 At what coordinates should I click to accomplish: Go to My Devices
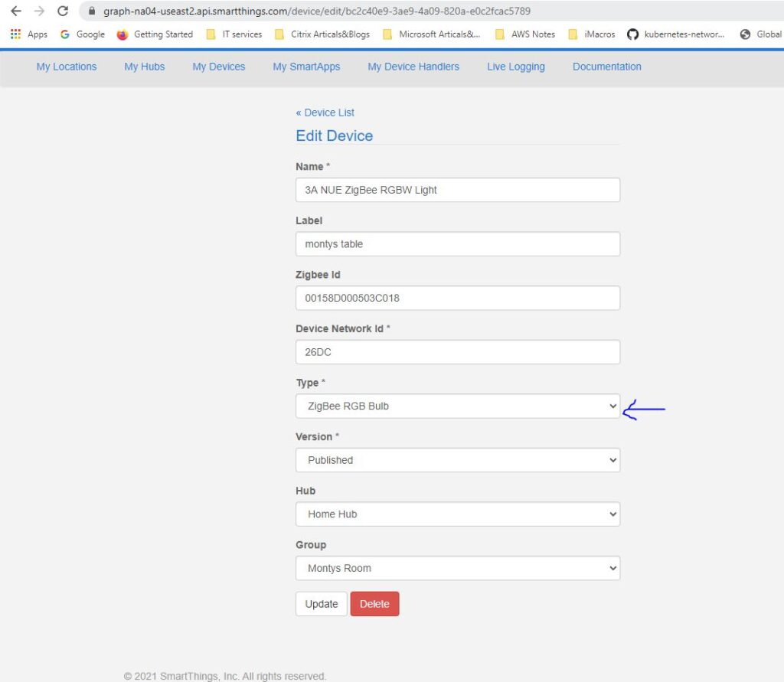tap(219, 67)
